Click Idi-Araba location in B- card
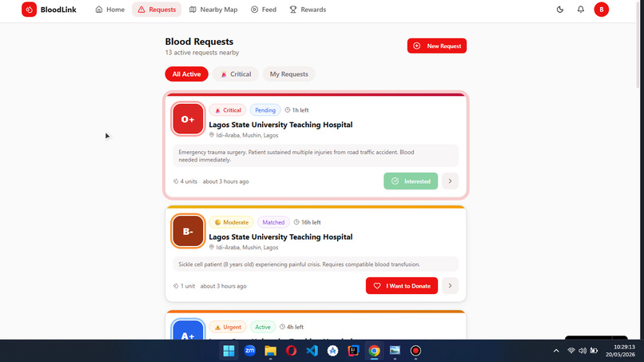This screenshot has width=644, height=362. click(244, 248)
